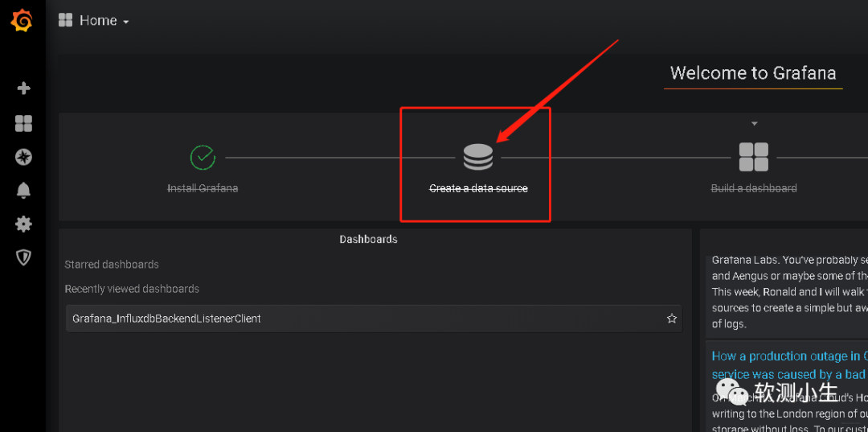
Task: Click the Welcome to Grafana title
Action: [x=753, y=73]
